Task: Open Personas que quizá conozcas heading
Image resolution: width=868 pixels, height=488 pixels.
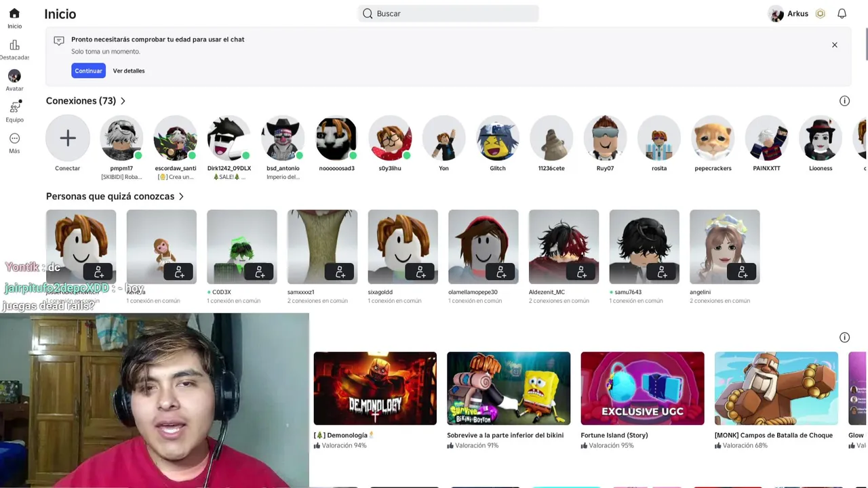Action: 110,197
